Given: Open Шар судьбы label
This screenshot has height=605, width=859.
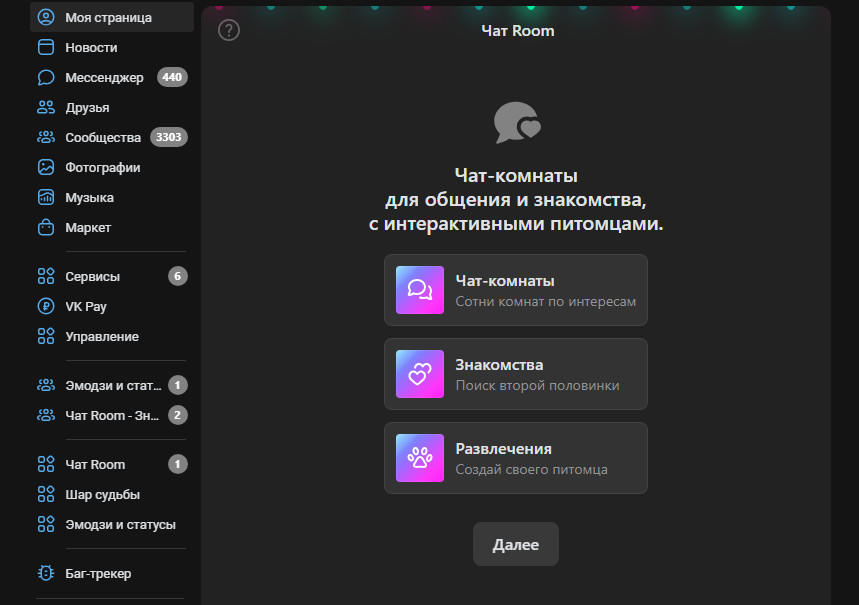Looking at the screenshot, I should 102,495.
